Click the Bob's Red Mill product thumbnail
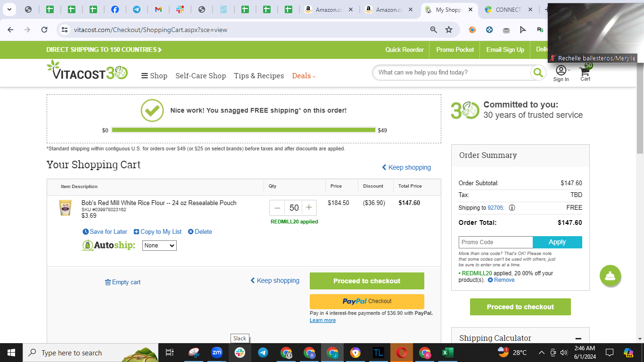The height and width of the screenshot is (362, 644). (65, 208)
